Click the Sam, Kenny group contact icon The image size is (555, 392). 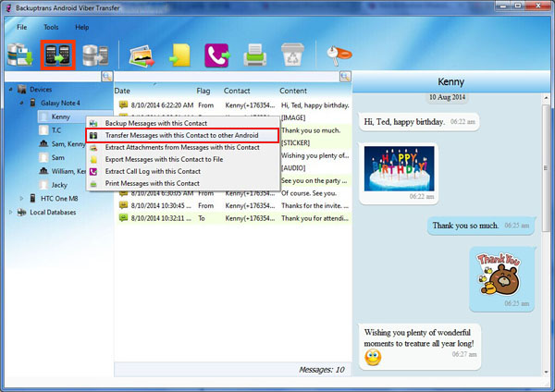[x=43, y=143]
